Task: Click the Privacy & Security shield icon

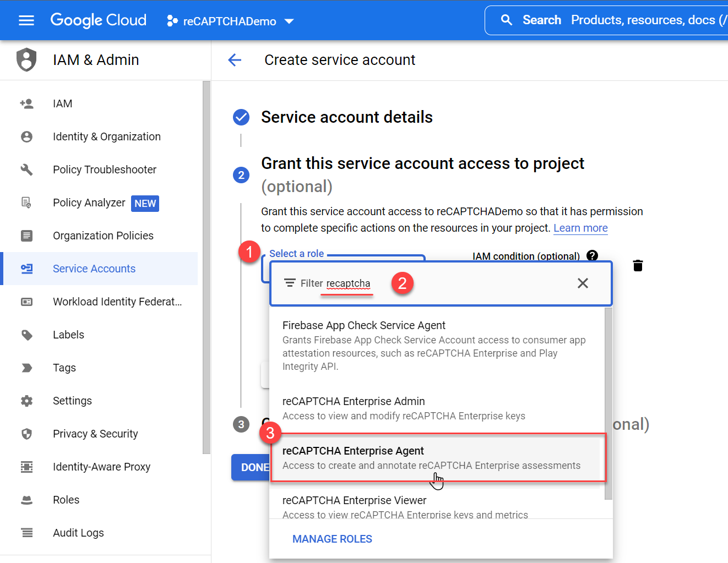Action: [x=26, y=434]
